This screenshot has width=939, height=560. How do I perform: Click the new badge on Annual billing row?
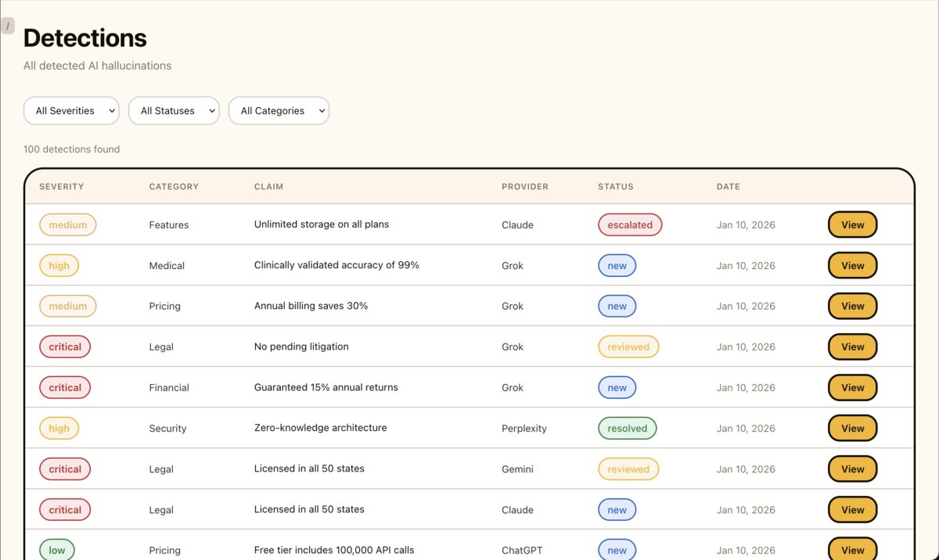click(617, 306)
